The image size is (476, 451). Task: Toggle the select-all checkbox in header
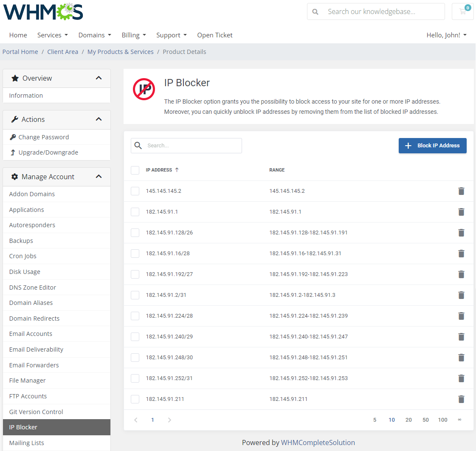pos(135,170)
